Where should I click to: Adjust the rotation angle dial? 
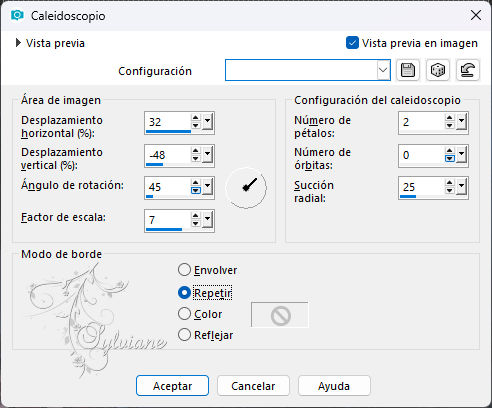click(246, 188)
